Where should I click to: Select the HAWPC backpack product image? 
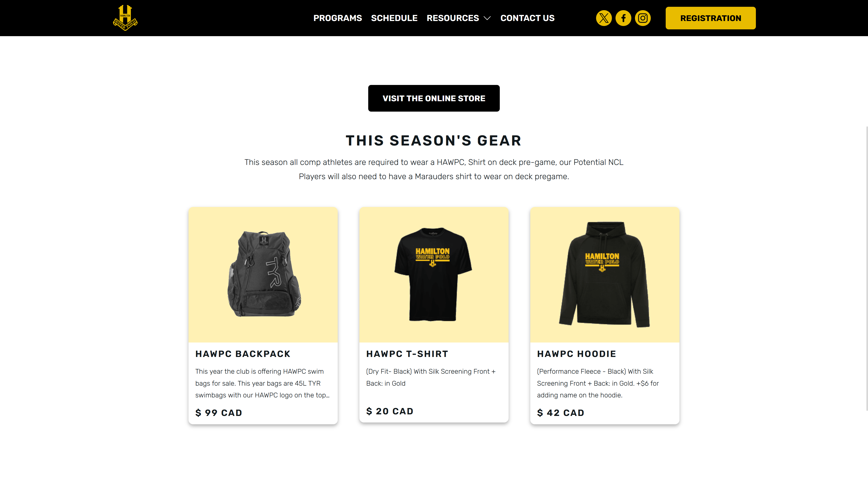coord(263,275)
